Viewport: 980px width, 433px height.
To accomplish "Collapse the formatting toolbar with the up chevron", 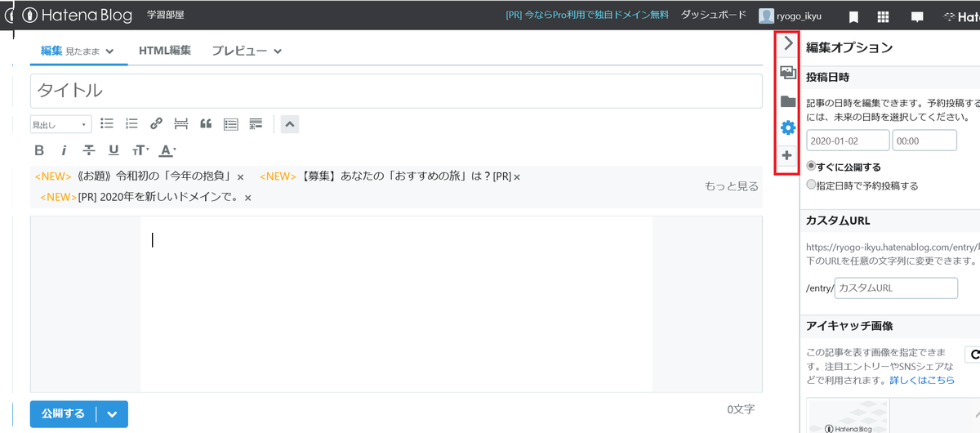I will [x=290, y=124].
